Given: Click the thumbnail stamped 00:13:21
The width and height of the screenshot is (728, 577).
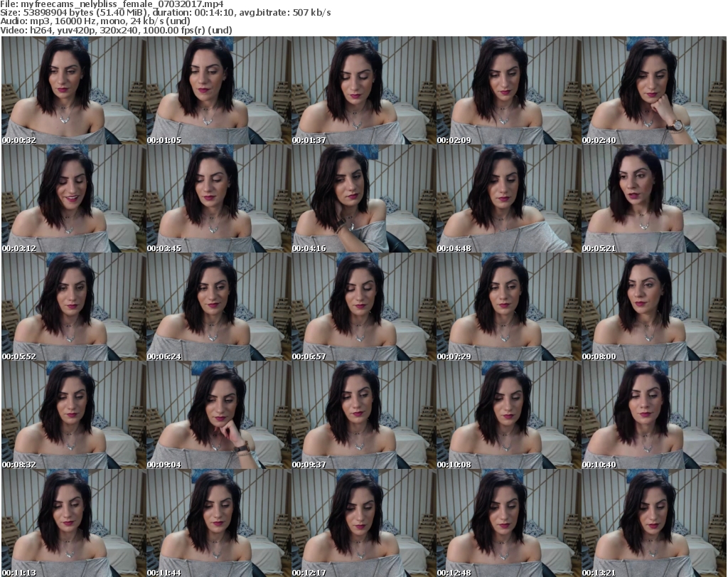Looking at the screenshot, I should tap(654, 523).
